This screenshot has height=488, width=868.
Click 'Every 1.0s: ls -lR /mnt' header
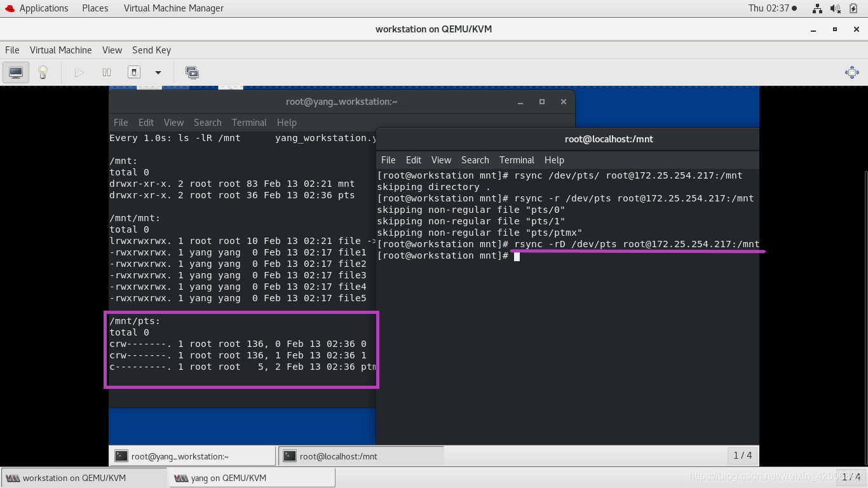tap(175, 138)
